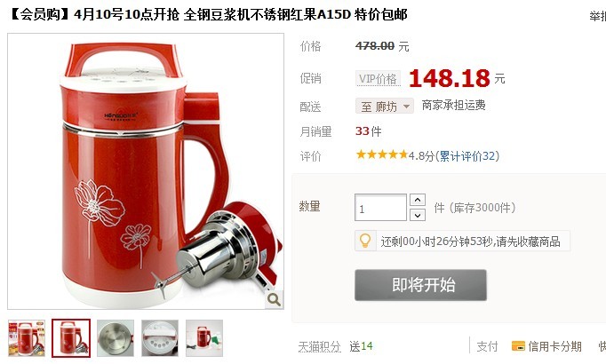606x364 pixels.
Task: Select the second highlighted red soymilk maker thumbnail
Action: pyautogui.click(x=71, y=338)
